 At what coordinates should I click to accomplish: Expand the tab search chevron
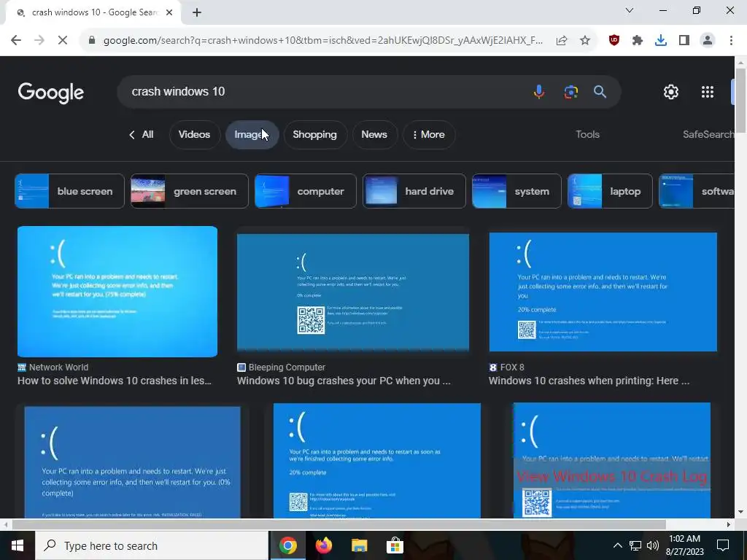pyautogui.click(x=630, y=10)
